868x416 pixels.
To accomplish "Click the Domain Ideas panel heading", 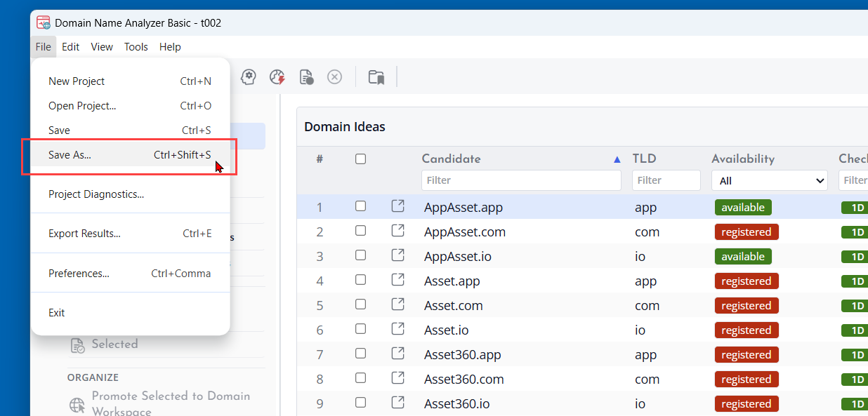I will coord(345,127).
